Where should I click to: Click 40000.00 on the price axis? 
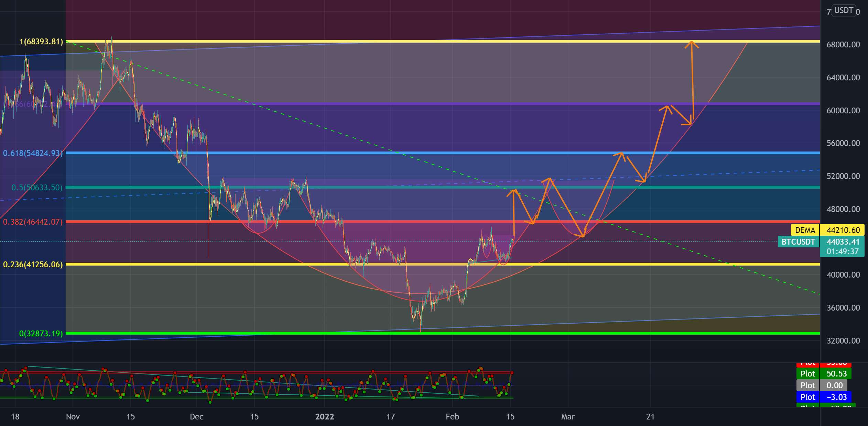pyautogui.click(x=843, y=275)
